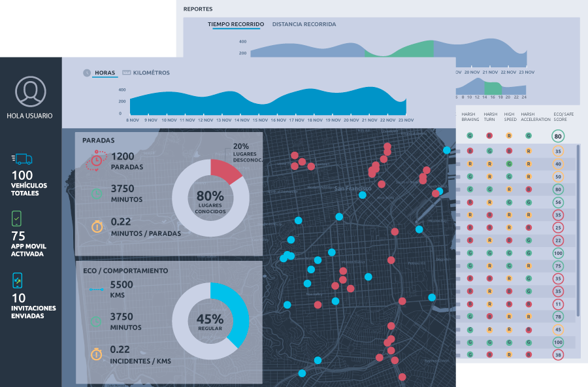
Task: Click the clock icon next to Horas
Action: tap(87, 73)
